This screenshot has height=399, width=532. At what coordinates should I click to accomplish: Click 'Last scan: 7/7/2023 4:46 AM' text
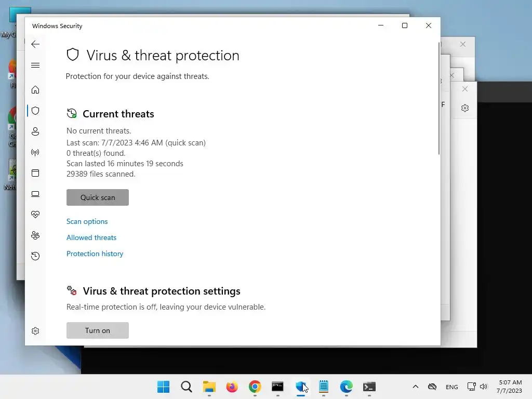click(115, 143)
